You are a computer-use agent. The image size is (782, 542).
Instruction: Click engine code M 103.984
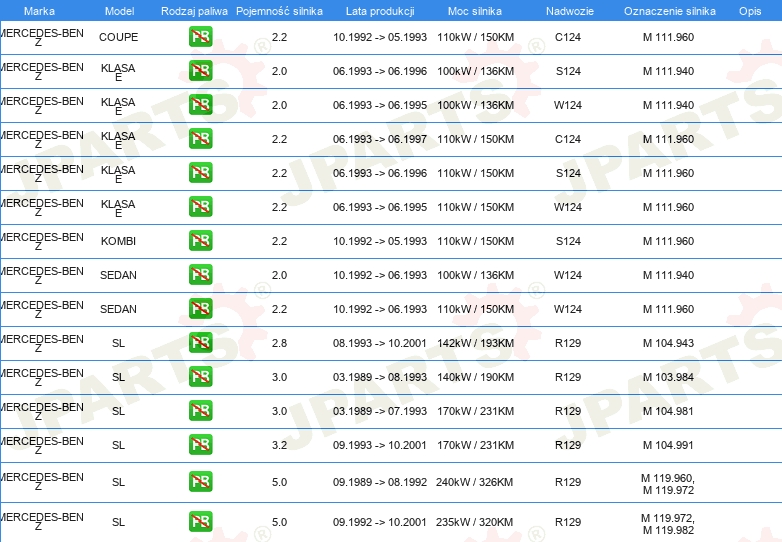pyautogui.click(x=668, y=377)
